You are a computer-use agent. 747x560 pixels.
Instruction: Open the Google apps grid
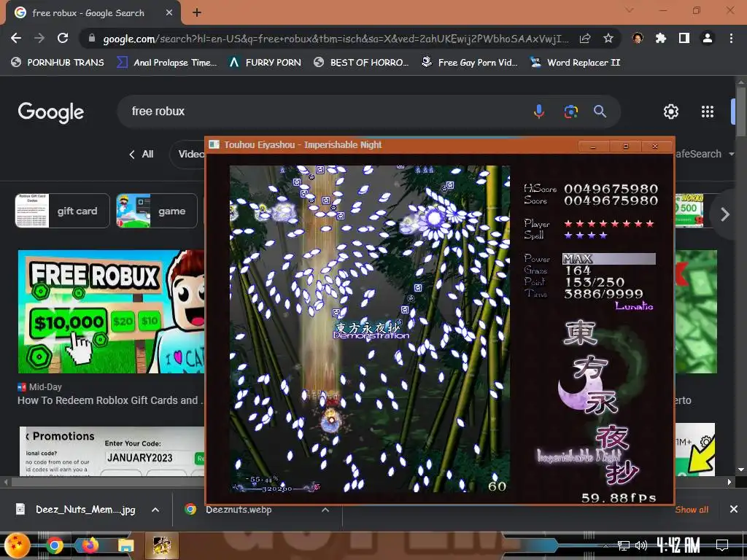point(708,112)
